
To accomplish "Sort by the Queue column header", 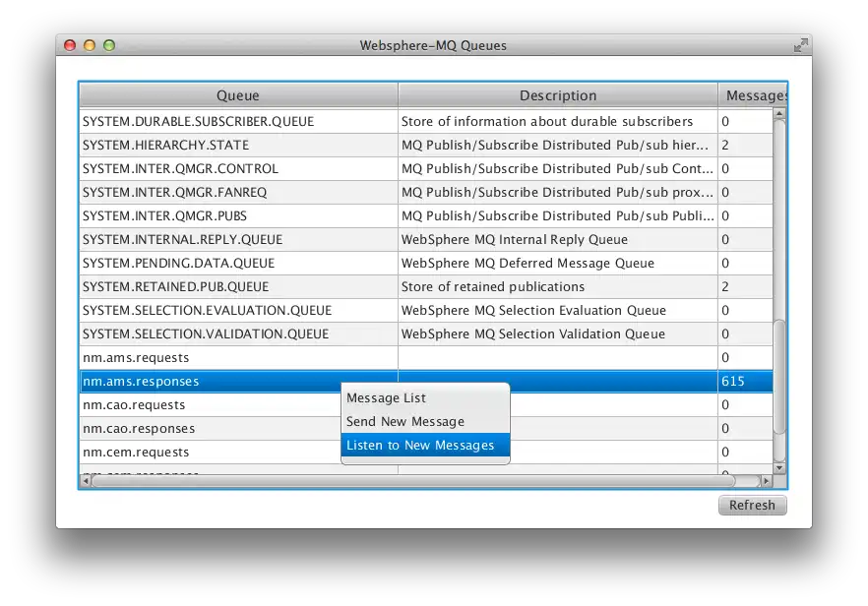I will [x=238, y=95].
